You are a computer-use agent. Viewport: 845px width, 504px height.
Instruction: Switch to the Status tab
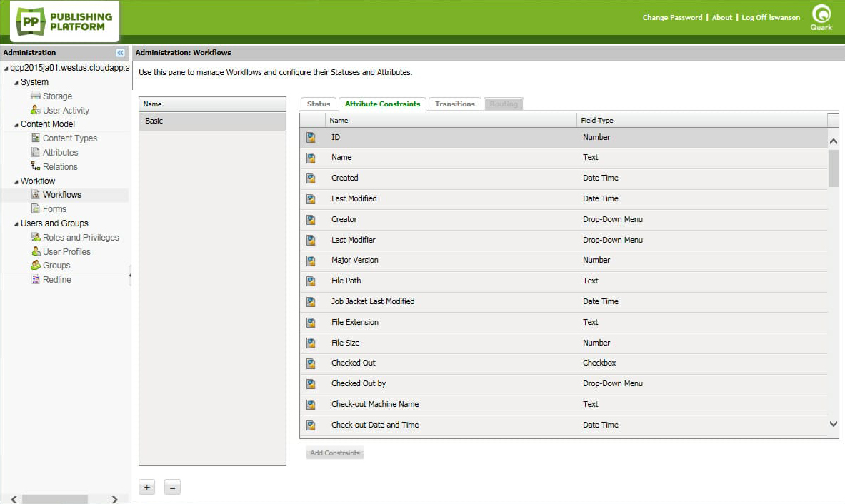pos(319,104)
